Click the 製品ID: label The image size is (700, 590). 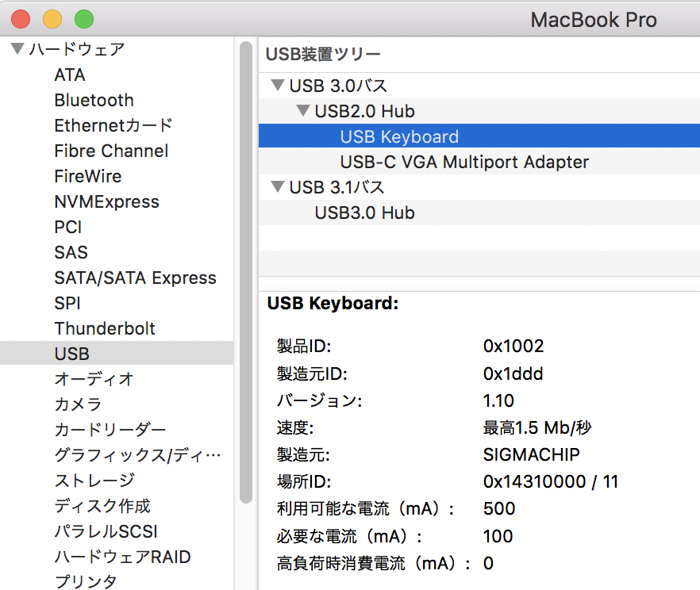coord(304,346)
